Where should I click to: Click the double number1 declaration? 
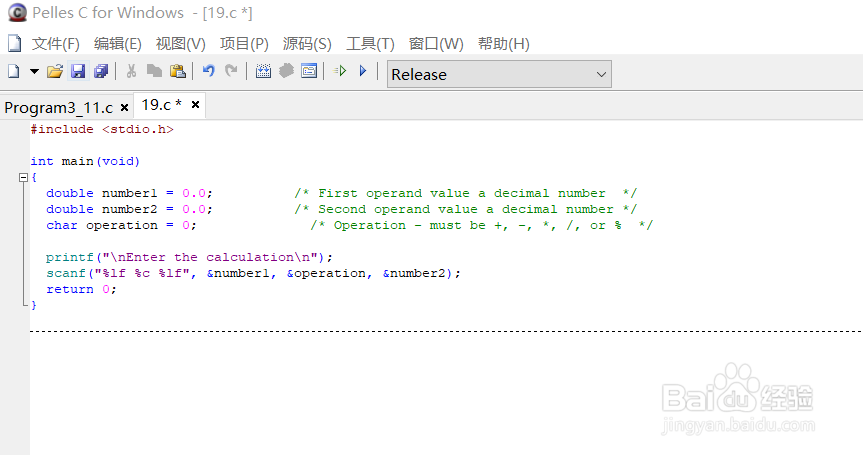129,193
